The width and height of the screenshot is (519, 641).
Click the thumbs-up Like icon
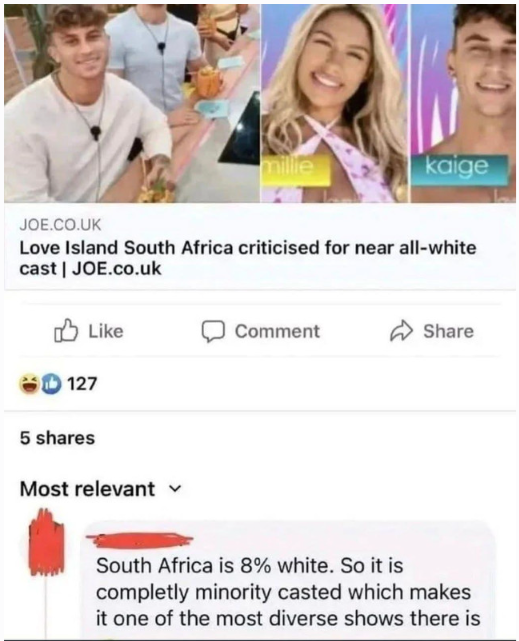coord(66,330)
